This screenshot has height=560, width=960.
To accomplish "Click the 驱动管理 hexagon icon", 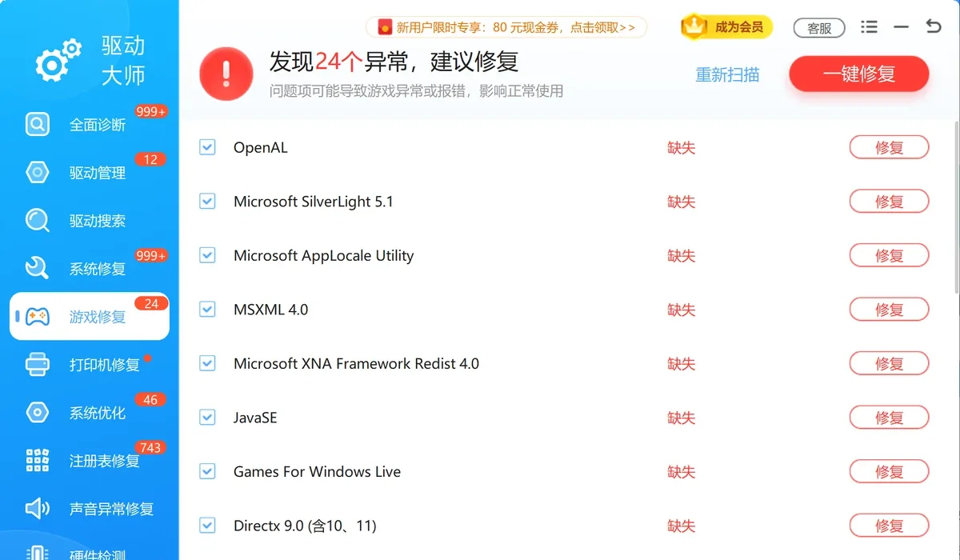I will click(38, 173).
